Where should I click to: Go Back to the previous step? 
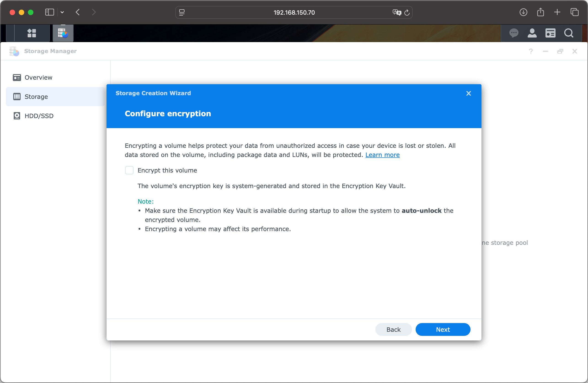393,330
